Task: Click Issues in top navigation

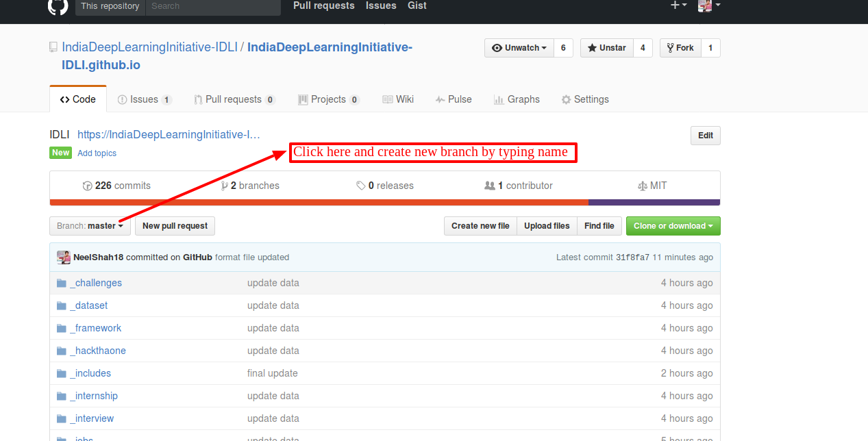Action: tap(381, 5)
